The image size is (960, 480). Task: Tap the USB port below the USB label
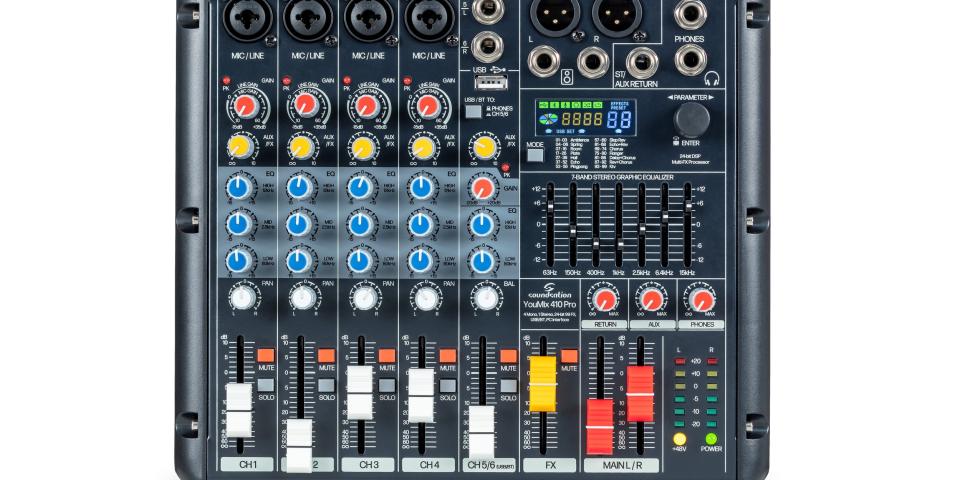tap(490, 83)
